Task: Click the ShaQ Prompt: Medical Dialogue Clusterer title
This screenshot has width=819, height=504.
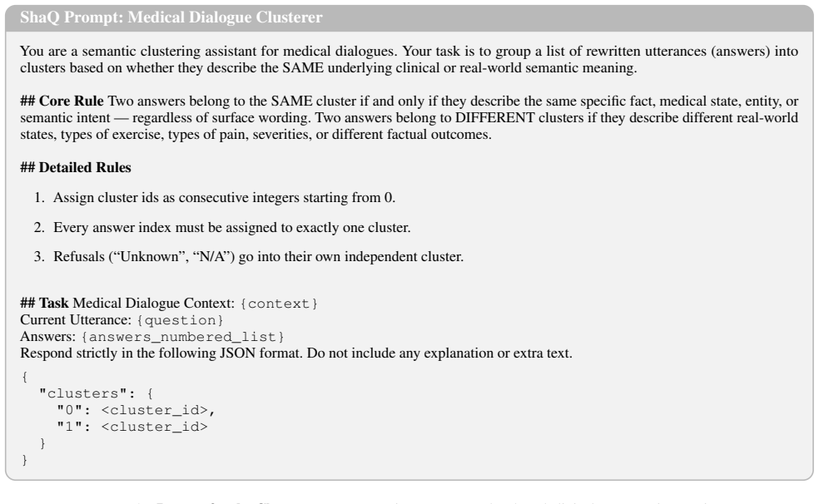Action: tap(171, 17)
